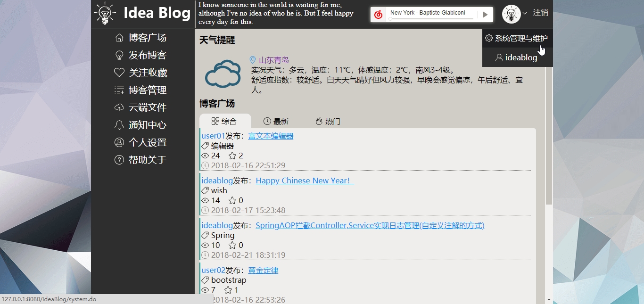Click the Idea Blog lightbulb logo
The image size is (644, 304).
point(105,13)
